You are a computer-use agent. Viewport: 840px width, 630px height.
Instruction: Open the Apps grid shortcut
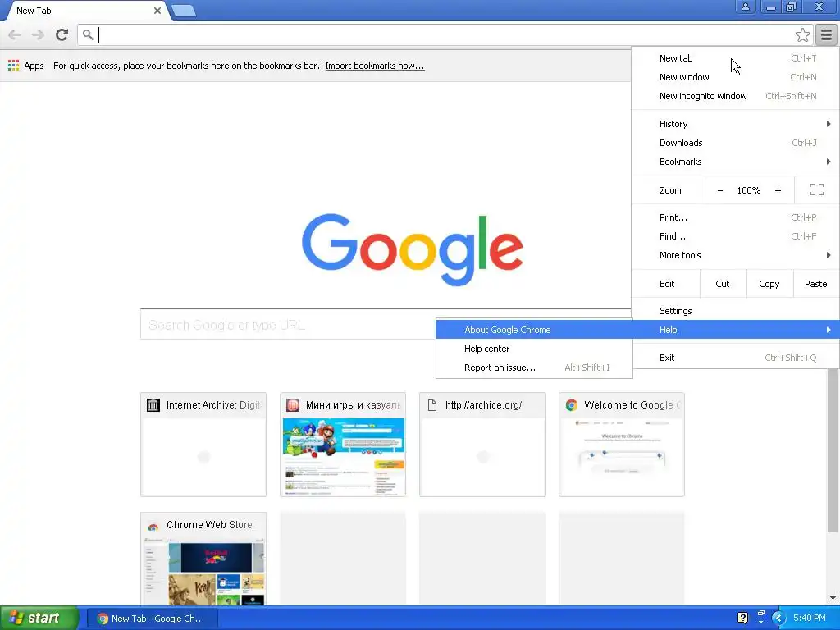(x=25, y=66)
